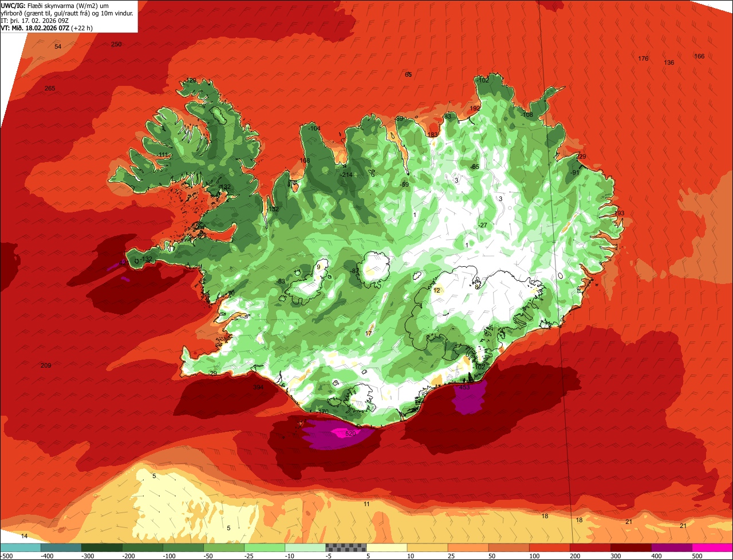Click the '-91' value in the east
The width and height of the screenshot is (733, 560).
pos(575,172)
